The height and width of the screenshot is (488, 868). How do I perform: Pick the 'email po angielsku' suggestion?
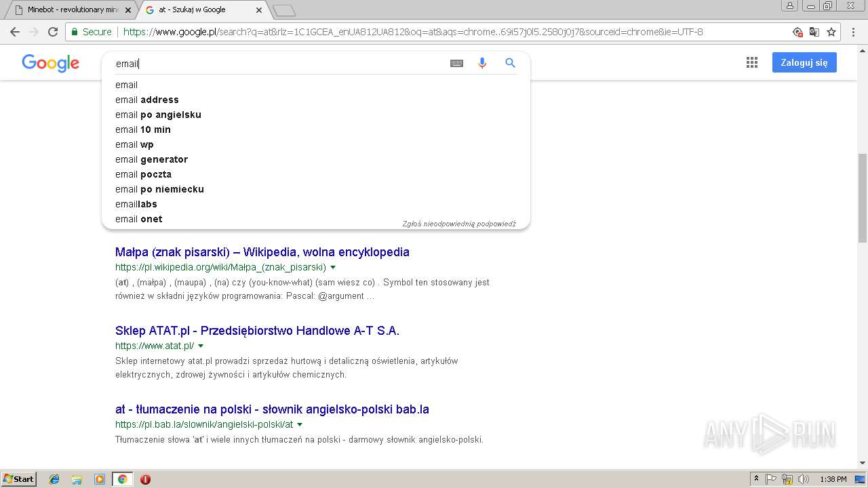pyautogui.click(x=316, y=115)
